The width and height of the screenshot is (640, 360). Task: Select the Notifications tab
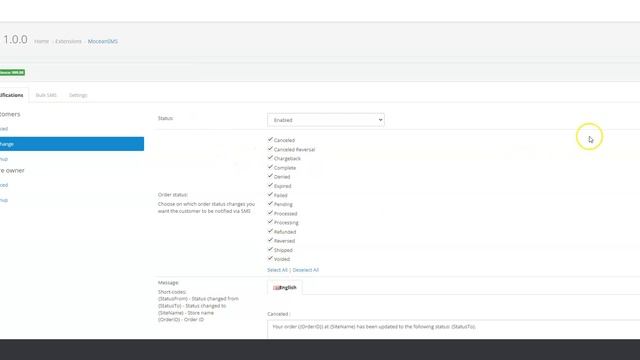(13, 95)
